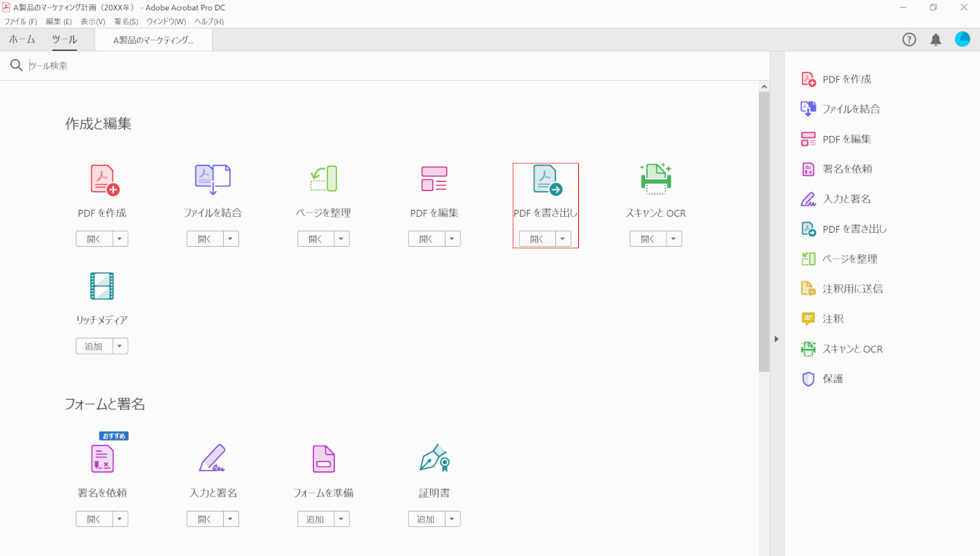Expand dropdown arrow next to ファイルを結合 開く

click(231, 239)
